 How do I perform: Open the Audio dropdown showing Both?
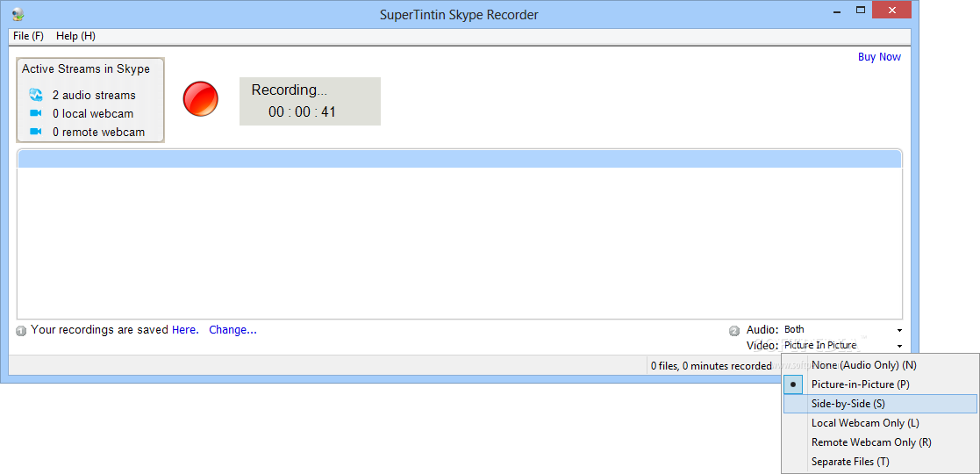(842, 329)
